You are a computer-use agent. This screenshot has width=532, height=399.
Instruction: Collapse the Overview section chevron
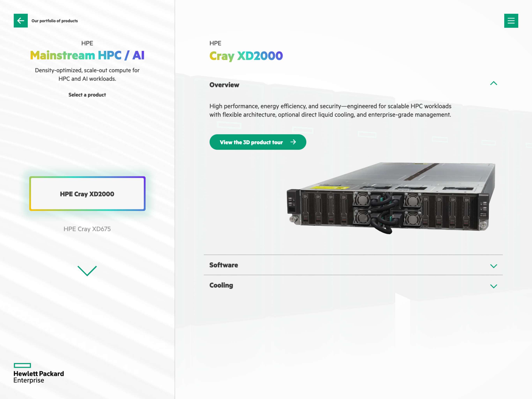(493, 83)
